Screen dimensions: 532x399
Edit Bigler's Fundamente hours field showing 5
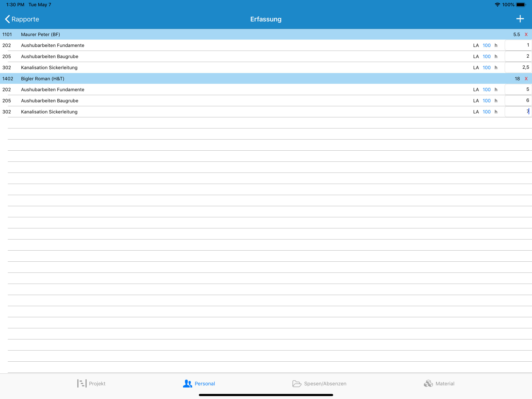pos(518,90)
